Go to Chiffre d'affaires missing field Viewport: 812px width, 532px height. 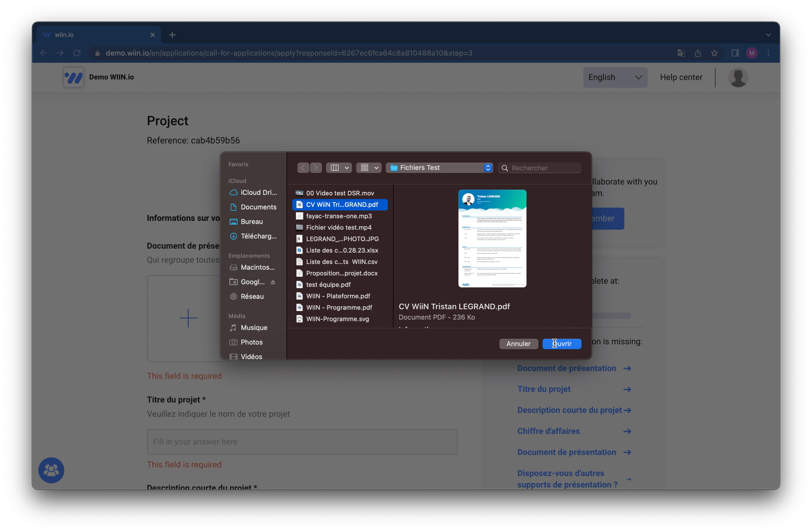[574, 431]
